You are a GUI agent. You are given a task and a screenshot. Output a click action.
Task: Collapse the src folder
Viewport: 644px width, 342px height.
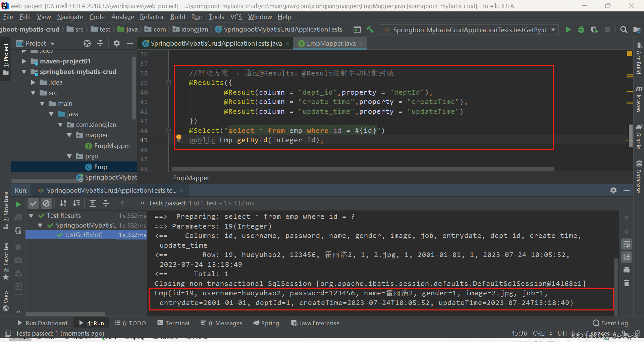(33, 93)
